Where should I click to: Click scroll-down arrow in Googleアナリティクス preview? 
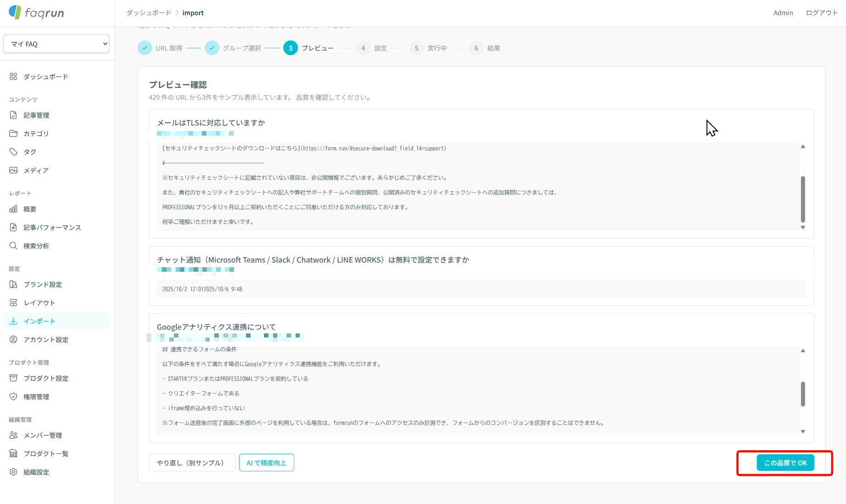pyautogui.click(x=803, y=431)
